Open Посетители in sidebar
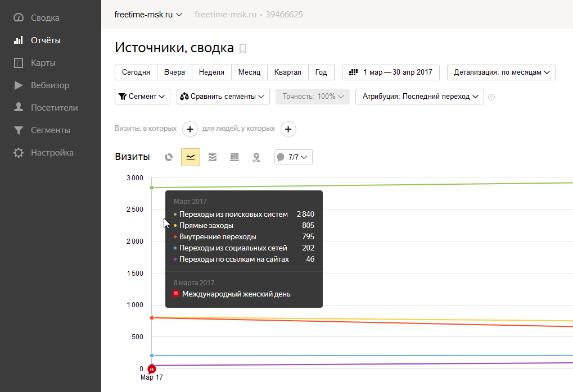This screenshot has width=573, height=392. coord(55,108)
